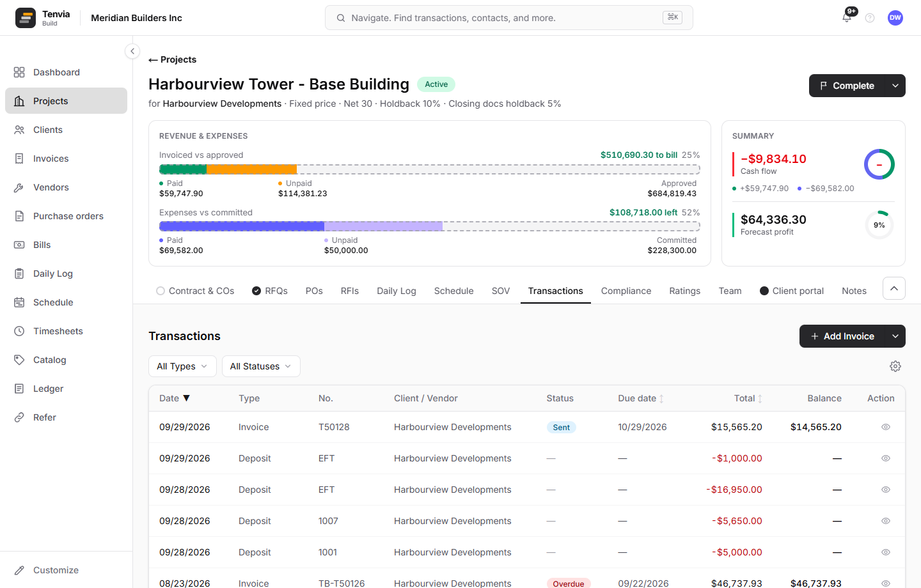Screen dimensions: 921x588
Task: Open transactions table settings gear
Action: point(895,366)
